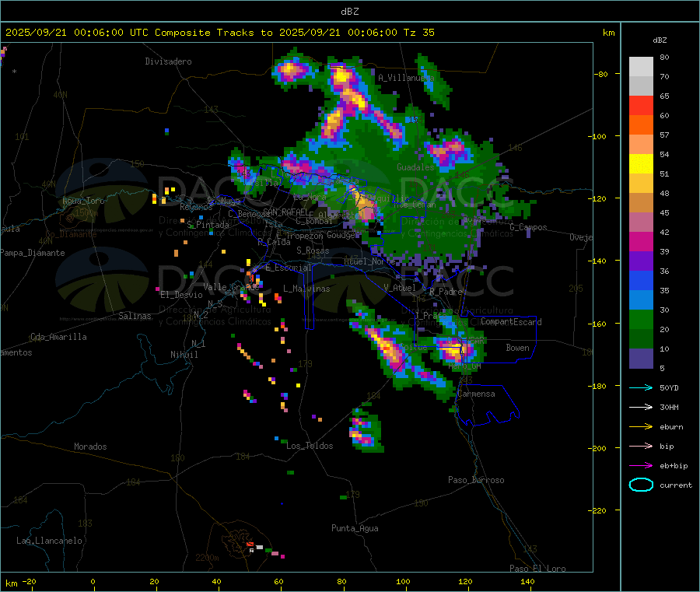Click the magenta eb+bip arrow legend
The width and height of the screenshot is (700, 592).
pyautogui.click(x=641, y=465)
